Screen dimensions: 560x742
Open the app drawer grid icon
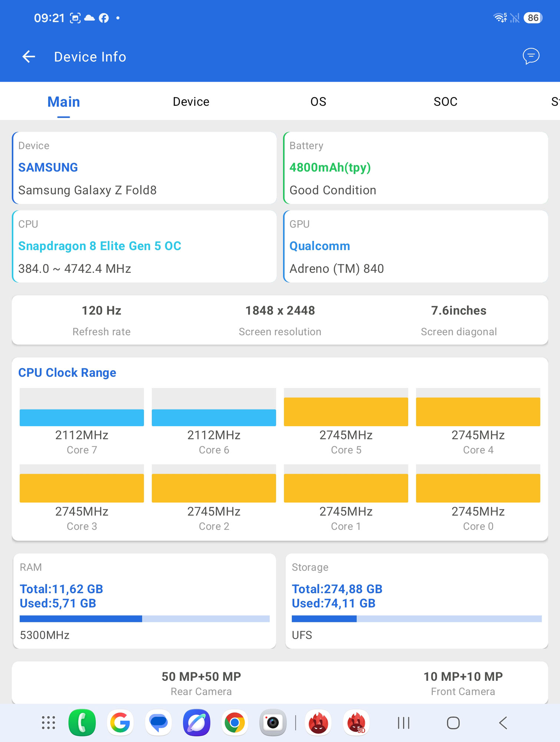pos(49,723)
